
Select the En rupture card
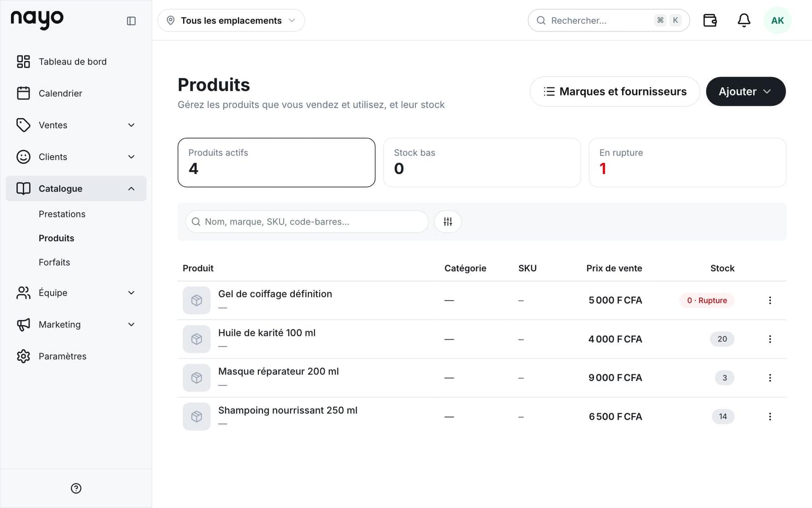click(687, 163)
